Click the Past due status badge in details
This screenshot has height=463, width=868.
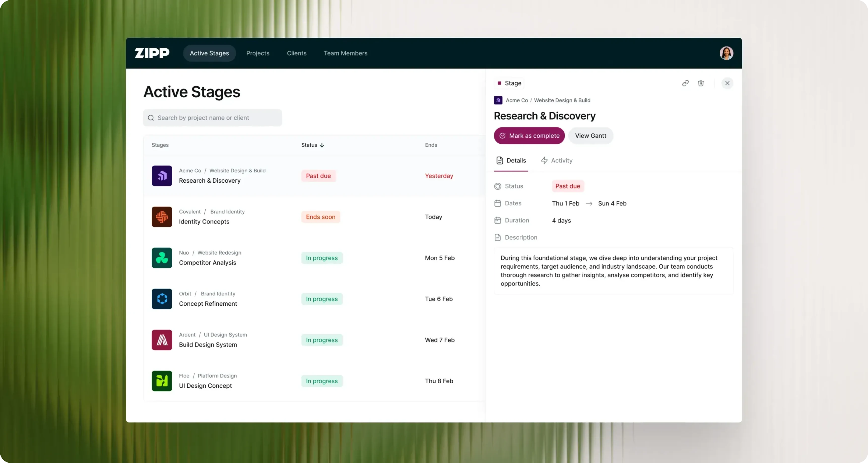click(567, 186)
